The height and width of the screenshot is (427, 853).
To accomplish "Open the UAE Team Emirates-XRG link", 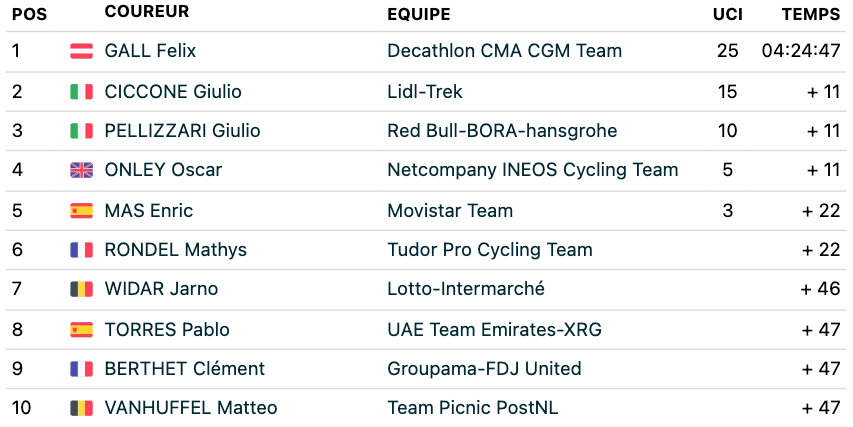I will tap(495, 330).
